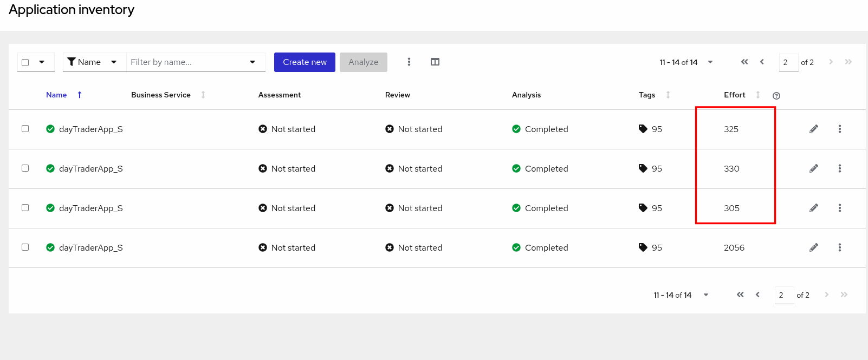Open kebab menu for the 2056 effort row

[839, 247]
